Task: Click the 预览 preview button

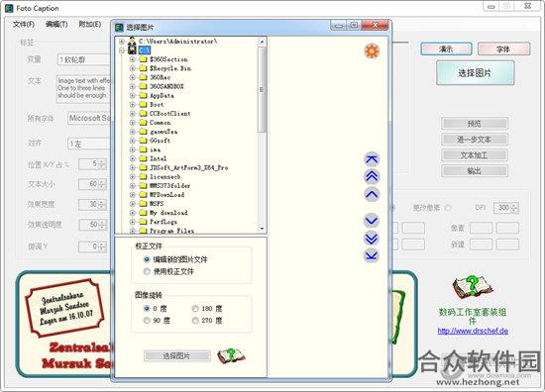Action: point(474,124)
